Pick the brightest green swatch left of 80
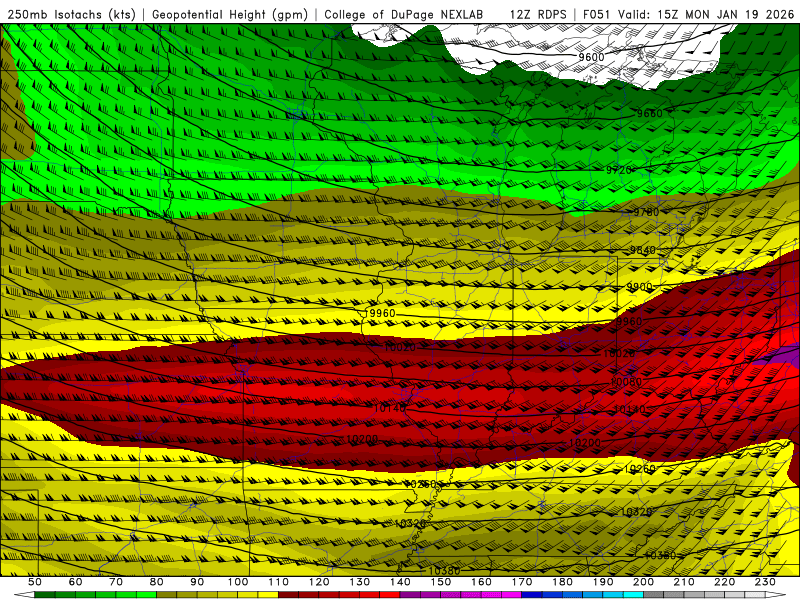 (146, 595)
